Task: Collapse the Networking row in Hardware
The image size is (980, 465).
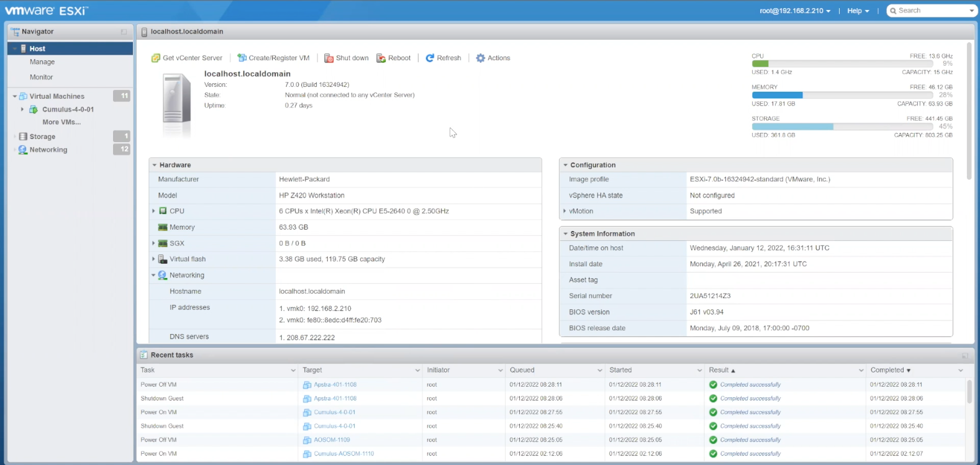Action: (x=153, y=275)
